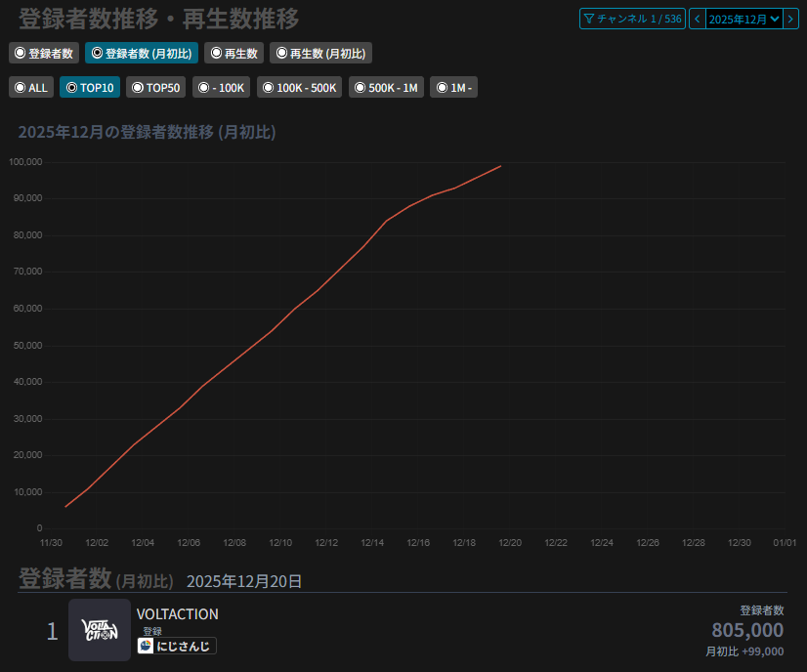Image resolution: width=807 pixels, height=672 pixels.
Task: Click the 12/20 x-axis date label
Action: point(510,543)
